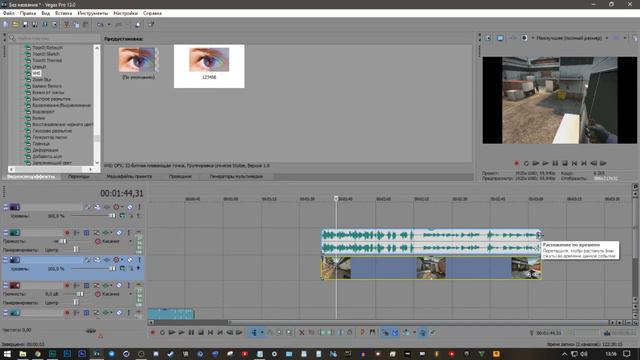This screenshot has width=640, height=360.
Task: Arm audio track 2 for record
Action: [x=67, y=233]
